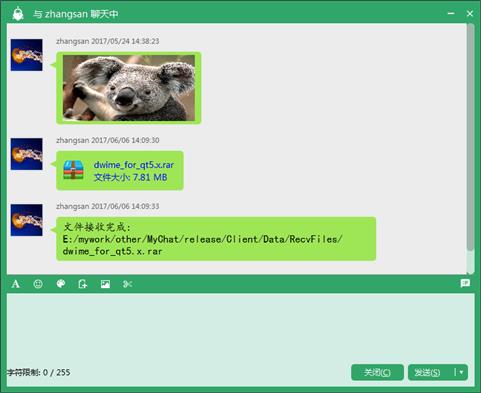Click the send file icon

(83, 284)
